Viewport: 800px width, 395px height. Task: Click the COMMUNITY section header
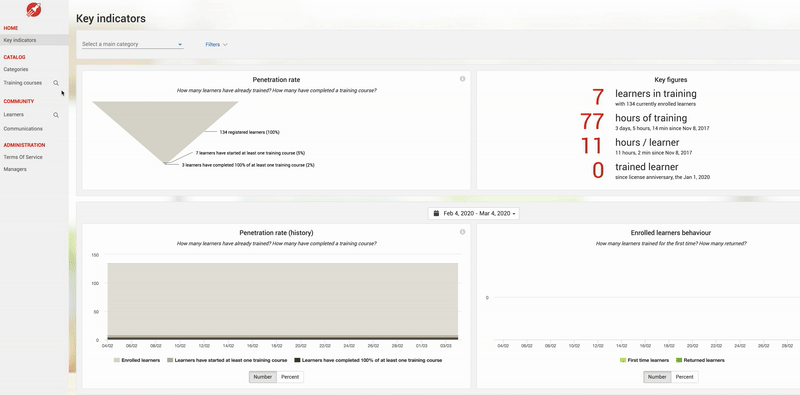19,101
